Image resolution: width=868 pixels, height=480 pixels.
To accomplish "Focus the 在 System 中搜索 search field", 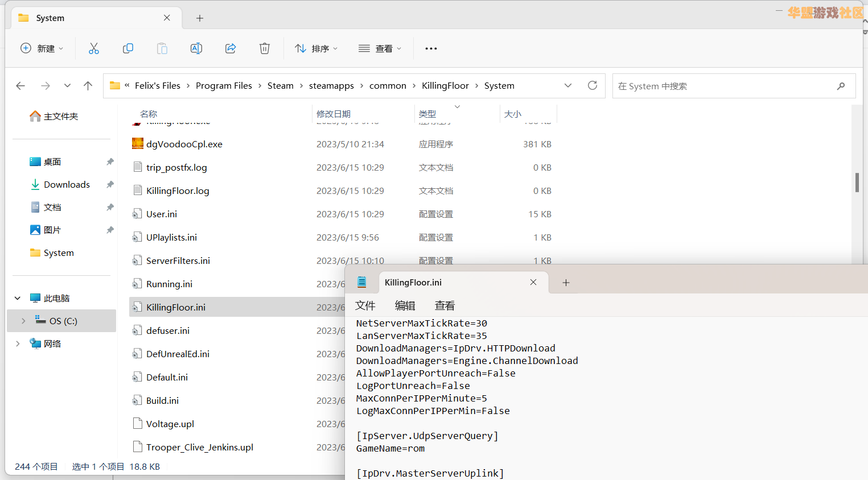I will [x=734, y=86].
